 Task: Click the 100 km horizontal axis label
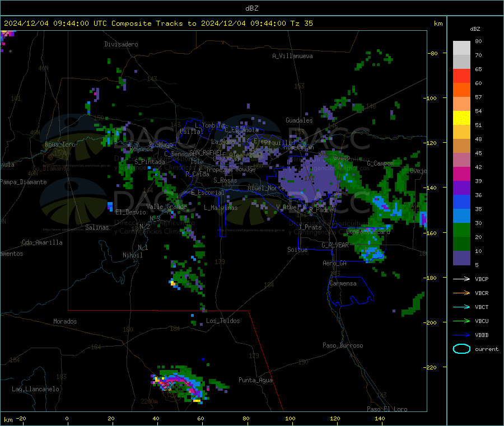290,418
